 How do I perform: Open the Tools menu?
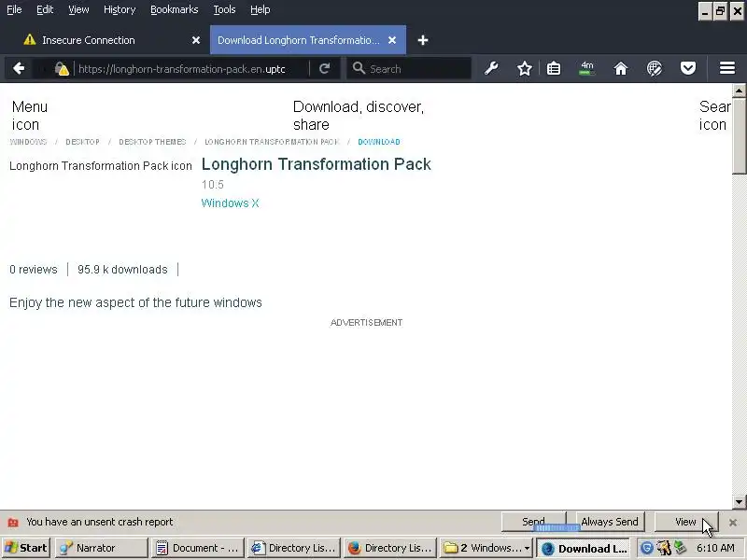(224, 9)
